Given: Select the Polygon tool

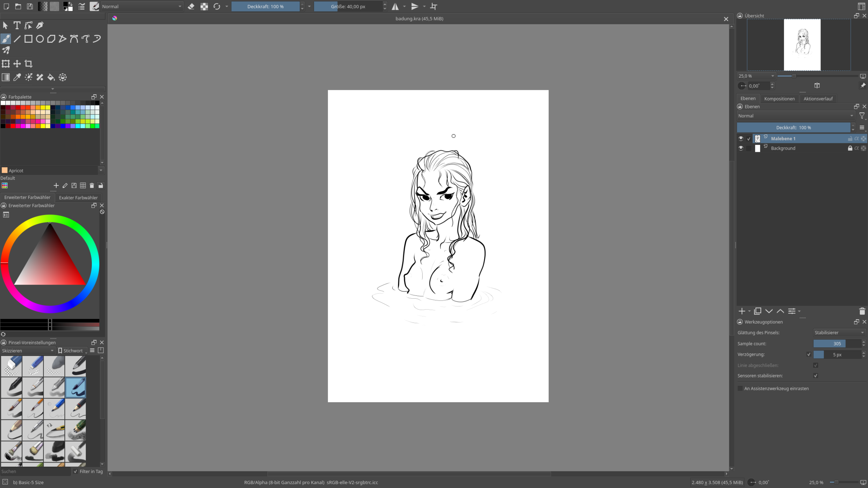Looking at the screenshot, I should point(51,39).
